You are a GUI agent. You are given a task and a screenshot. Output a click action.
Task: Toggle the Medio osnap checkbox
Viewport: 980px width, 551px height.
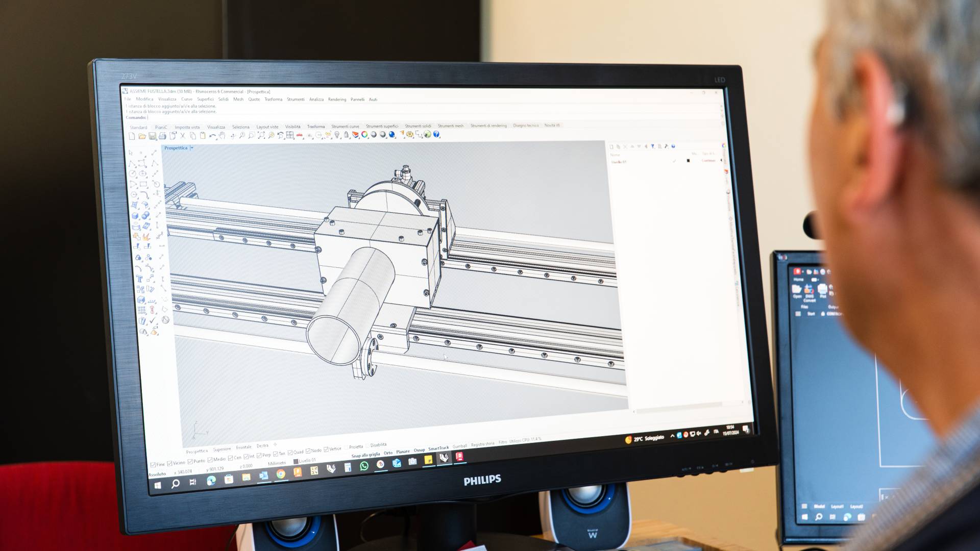[210, 460]
